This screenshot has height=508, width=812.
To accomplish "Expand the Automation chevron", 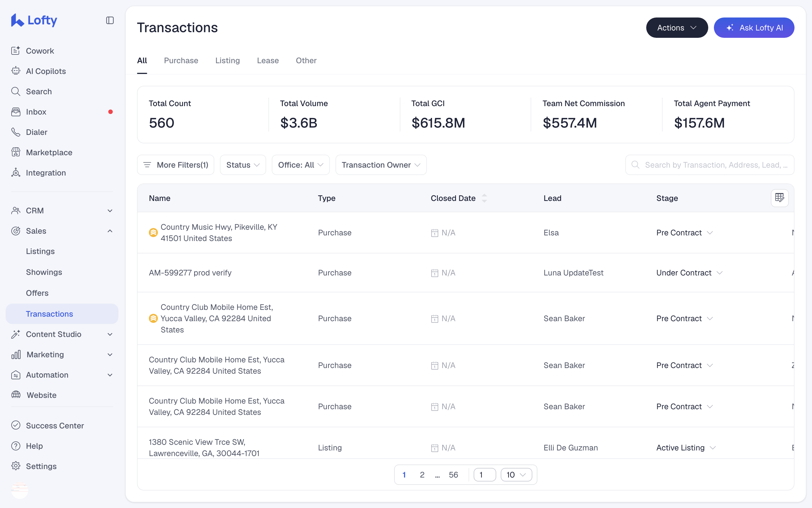I will [110, 375].
